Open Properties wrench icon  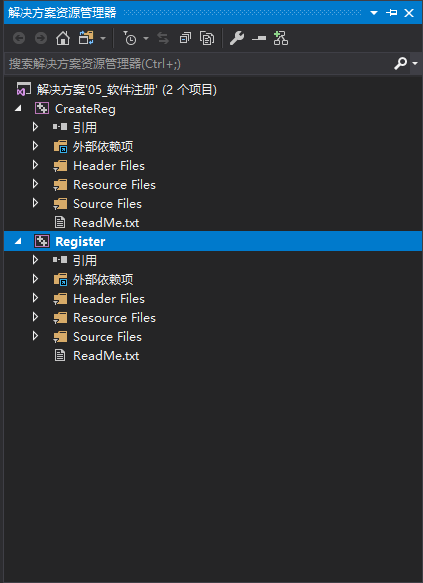[237, 38]
